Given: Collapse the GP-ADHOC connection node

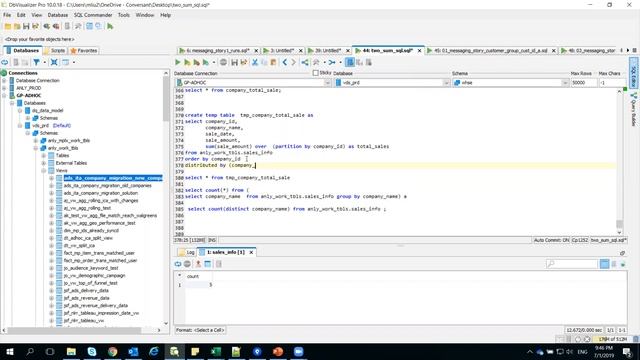Looking at the screenshot, I should 4,96.
